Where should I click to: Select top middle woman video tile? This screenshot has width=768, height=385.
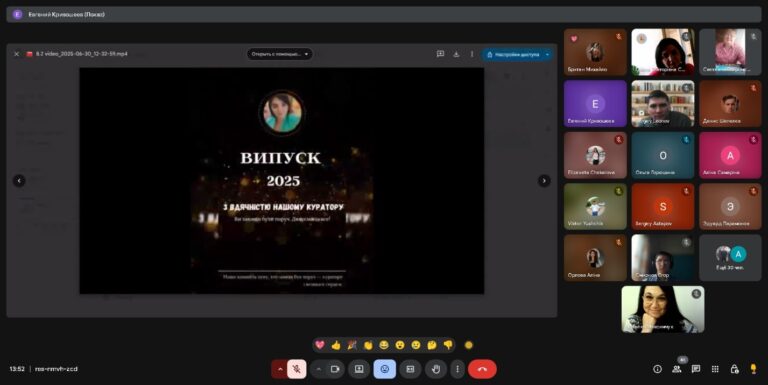point(663,52)
